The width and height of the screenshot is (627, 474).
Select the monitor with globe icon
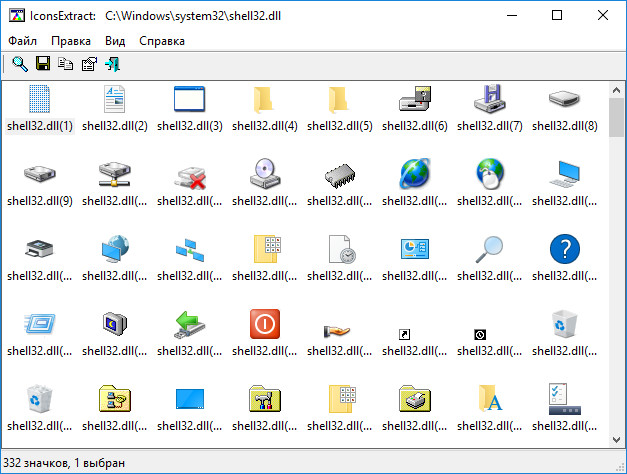(114, 249)
